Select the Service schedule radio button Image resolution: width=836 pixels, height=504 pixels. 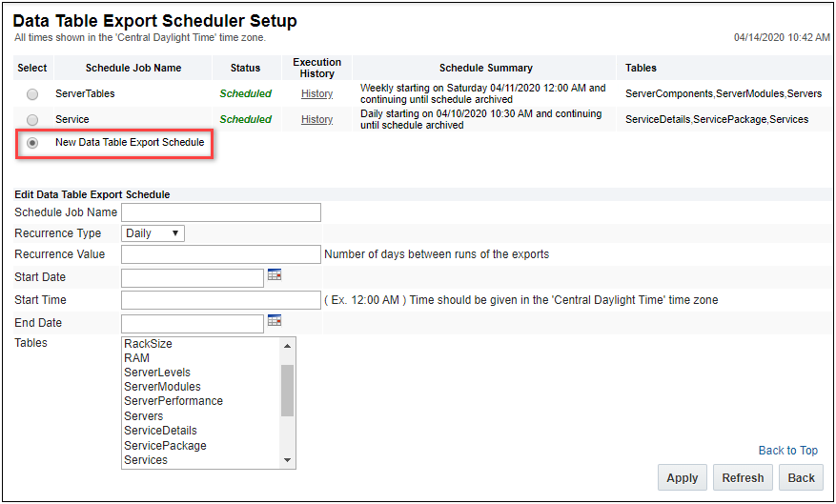tap(33, 120)
